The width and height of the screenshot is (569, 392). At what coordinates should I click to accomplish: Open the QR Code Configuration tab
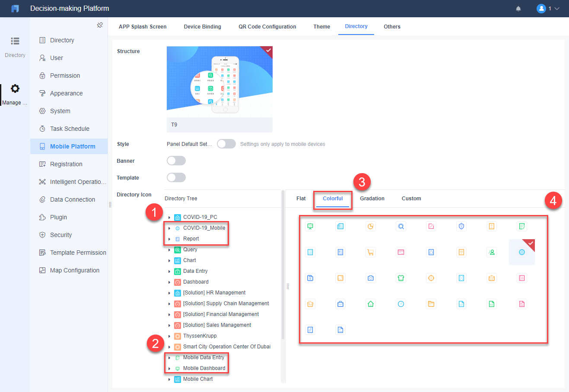pyautogui.click(x=267, y=27)
